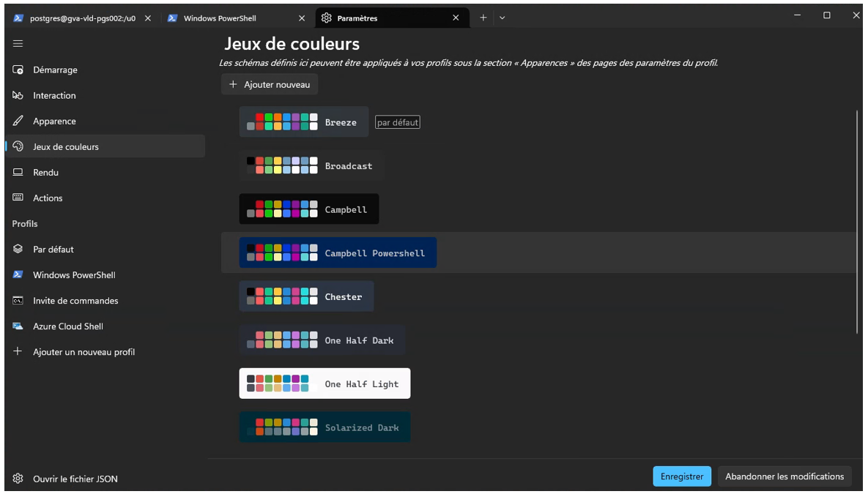Expand the new tab dropdown arrow
This screenshot has width=868, height=494.
tap(502, 18)
